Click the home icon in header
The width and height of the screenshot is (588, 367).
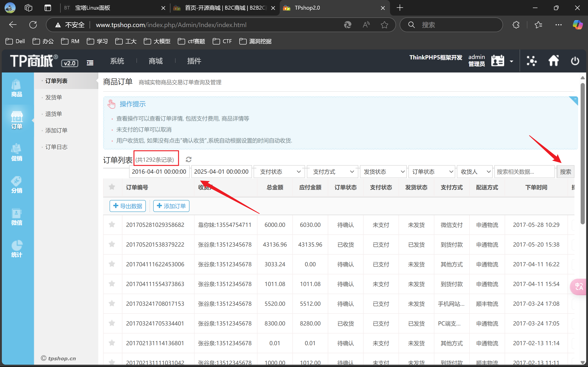[x=554, y=61]
